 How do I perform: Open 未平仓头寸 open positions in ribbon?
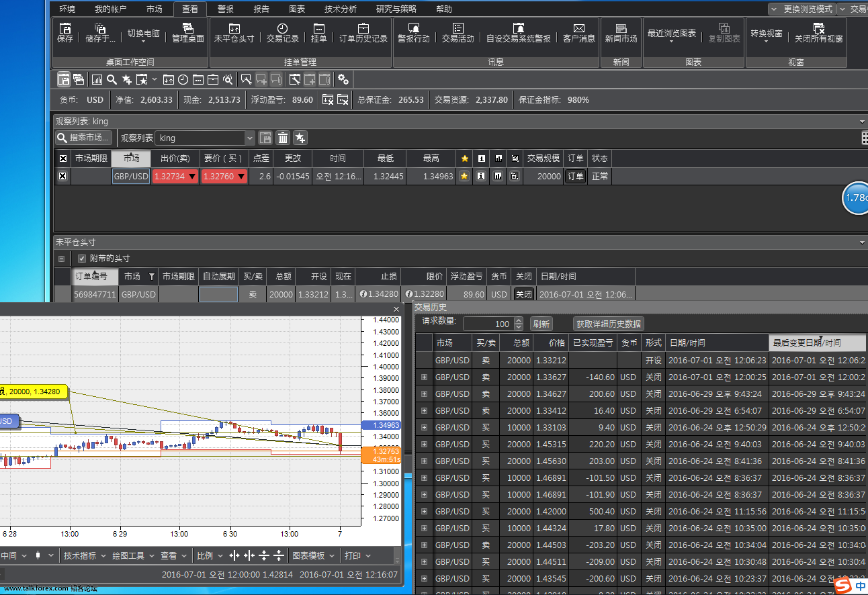(x=234, y=32)
